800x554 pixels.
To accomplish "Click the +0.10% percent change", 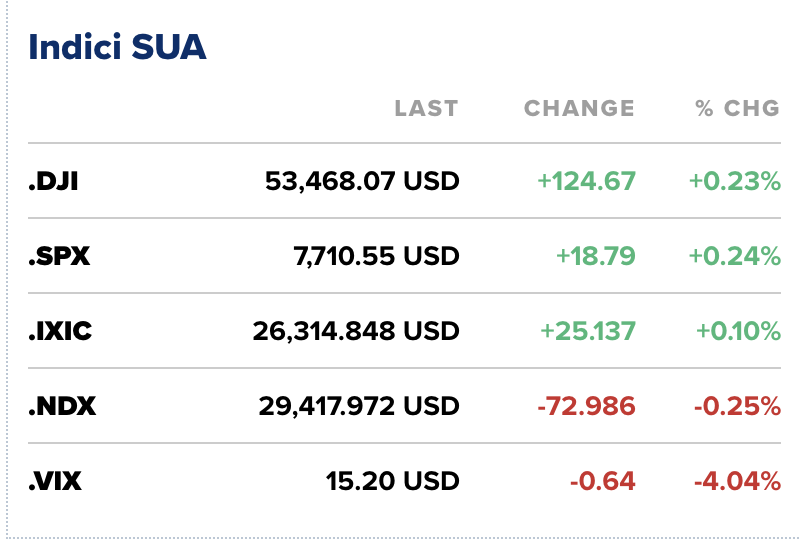I will point(738,331).
